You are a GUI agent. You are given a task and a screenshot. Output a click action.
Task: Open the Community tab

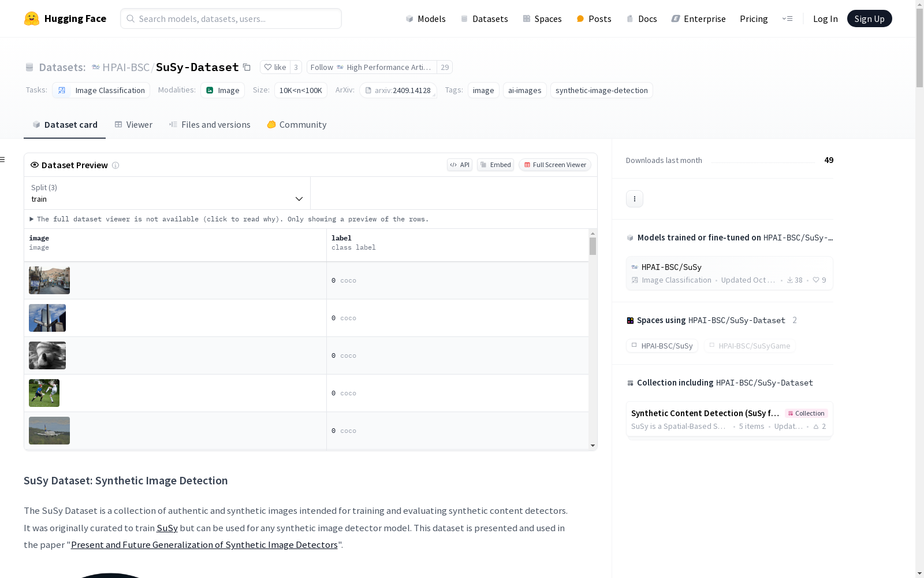tap(297, 124)
